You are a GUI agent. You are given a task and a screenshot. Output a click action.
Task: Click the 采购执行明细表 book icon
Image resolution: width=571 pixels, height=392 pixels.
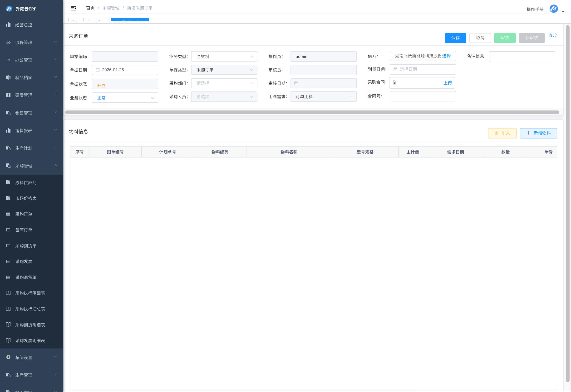pos(8,293)
